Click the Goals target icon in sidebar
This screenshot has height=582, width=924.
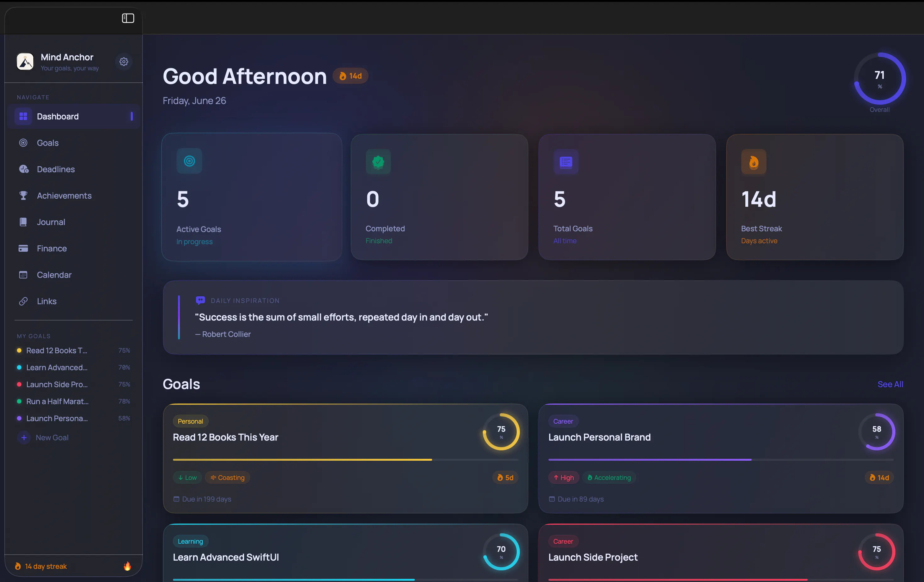click(23, 143)
